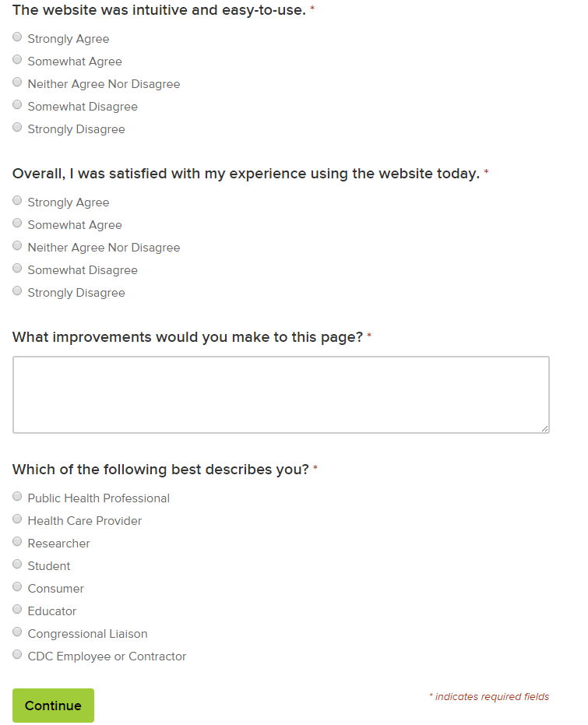Choose the Educator radio button
Screen dimensions: 588x725
[x=17, y=610]
